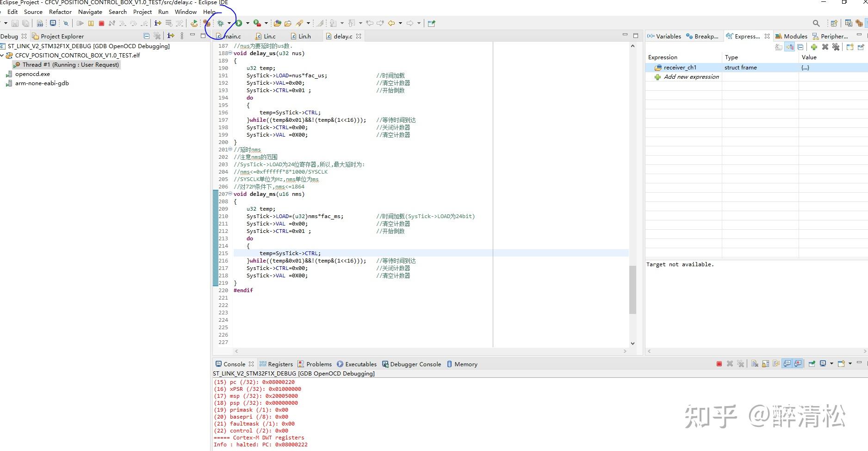
Task: Open the Run button dropdown arrow
Action: (247, 23)
